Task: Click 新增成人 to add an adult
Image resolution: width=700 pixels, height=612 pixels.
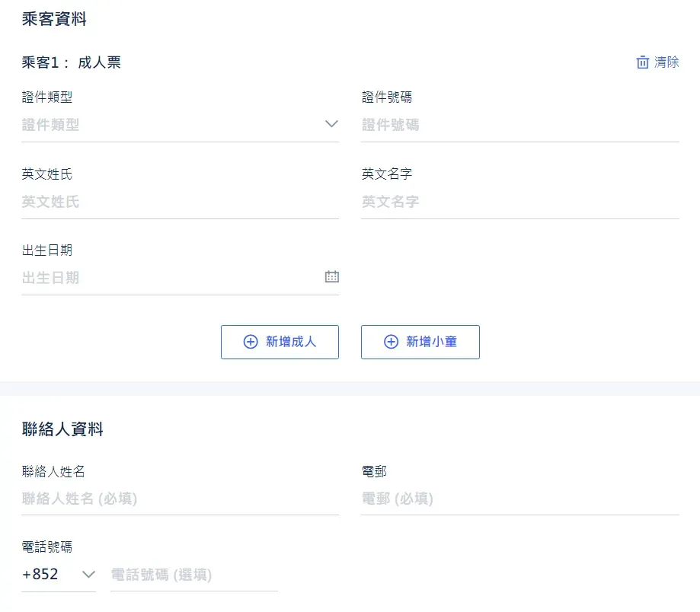Action: (280, 342)
